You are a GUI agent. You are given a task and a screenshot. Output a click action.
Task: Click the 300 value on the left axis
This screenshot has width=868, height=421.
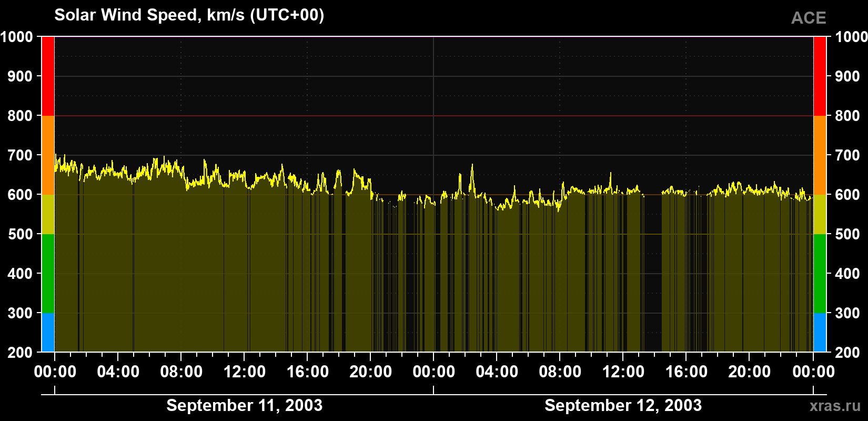click(21, 313)
